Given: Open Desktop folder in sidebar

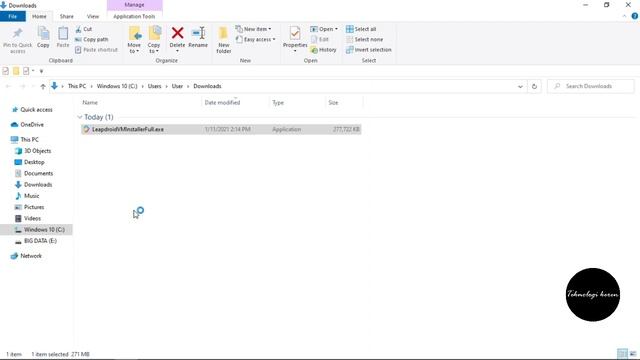Looking at the screenshot, I should [29, 162].
